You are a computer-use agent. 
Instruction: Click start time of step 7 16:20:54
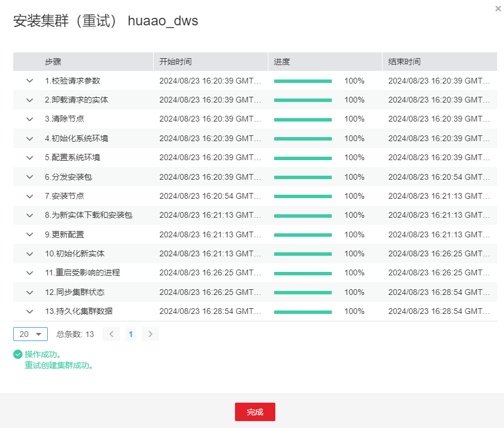210,196
